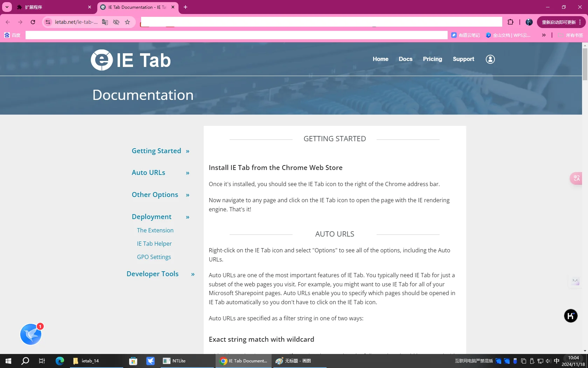The image size is (588, 368).
Task: Open the 百度 bookmark
Action: pos(12,35)
